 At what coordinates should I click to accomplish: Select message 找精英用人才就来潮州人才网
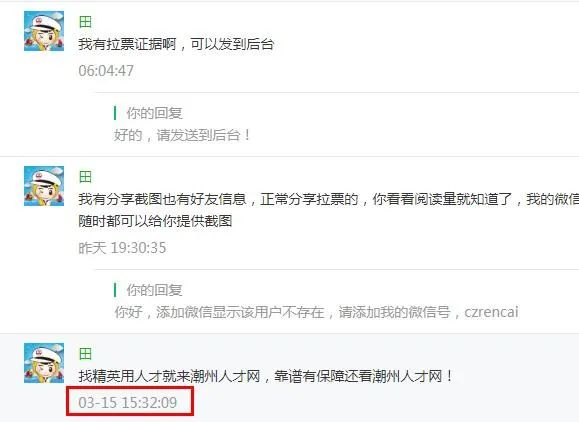click(x=169, y=377)
